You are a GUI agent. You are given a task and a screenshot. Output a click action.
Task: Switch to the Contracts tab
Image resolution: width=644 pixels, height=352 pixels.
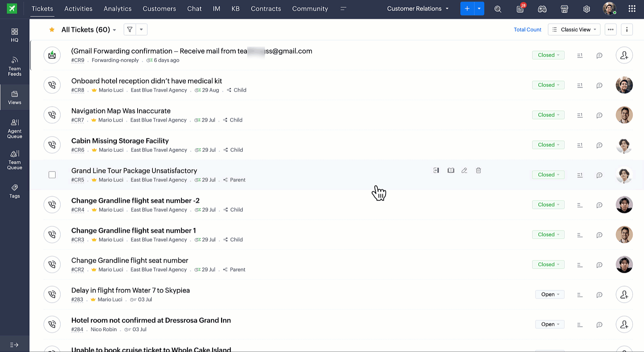coord(266,9)
